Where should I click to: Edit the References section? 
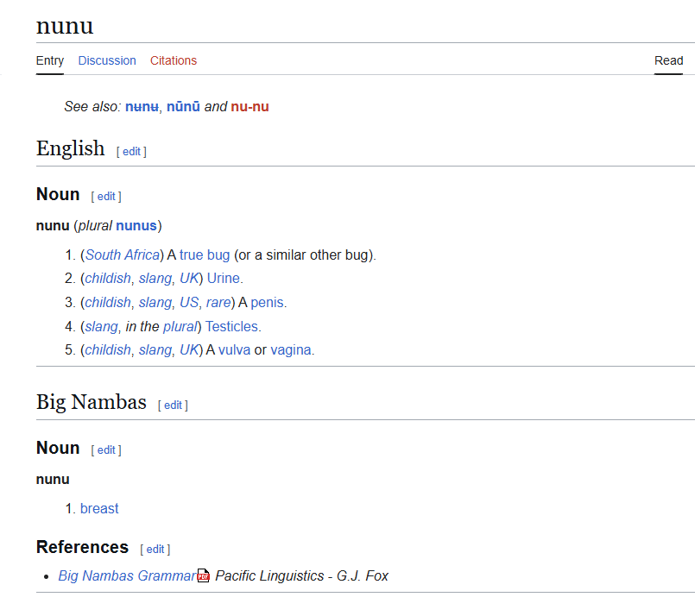coord(155,549)
